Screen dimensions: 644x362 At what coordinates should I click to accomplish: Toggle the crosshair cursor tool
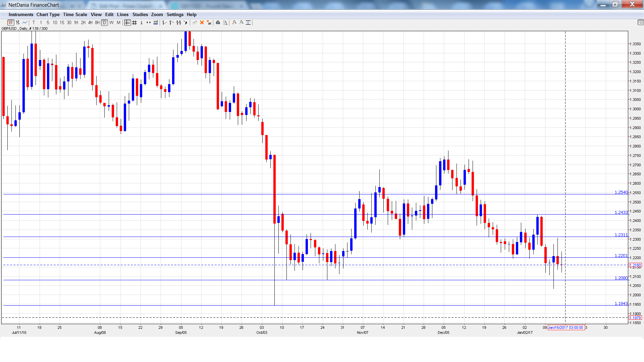click(x=127, y=23)
